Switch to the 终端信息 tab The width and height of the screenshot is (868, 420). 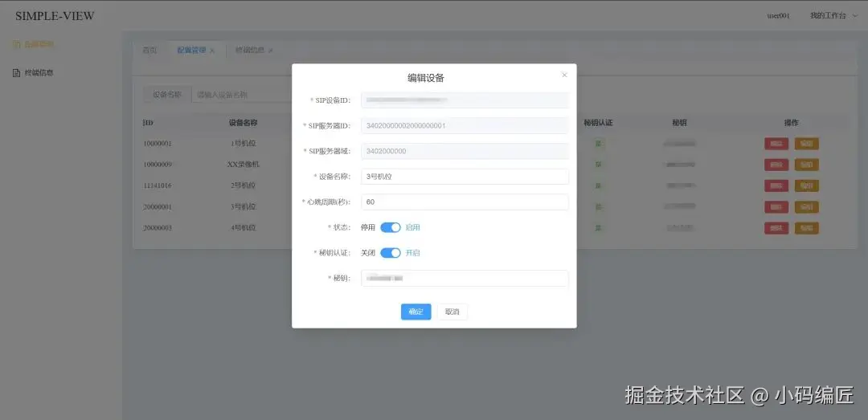click(250, 51)
